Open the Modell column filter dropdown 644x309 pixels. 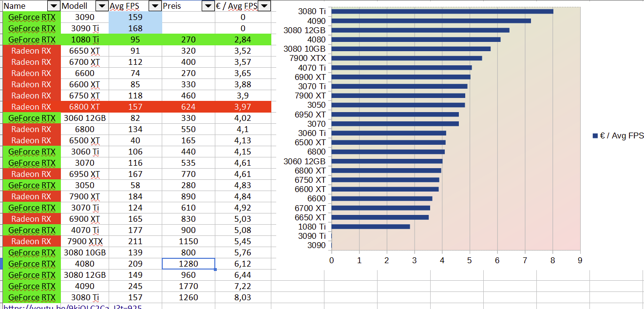tap(102, 6)
